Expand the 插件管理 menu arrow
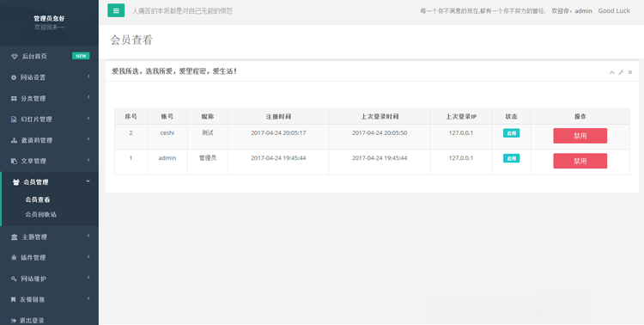This screenshot has width=644, height=325. [x=88, y=257]
